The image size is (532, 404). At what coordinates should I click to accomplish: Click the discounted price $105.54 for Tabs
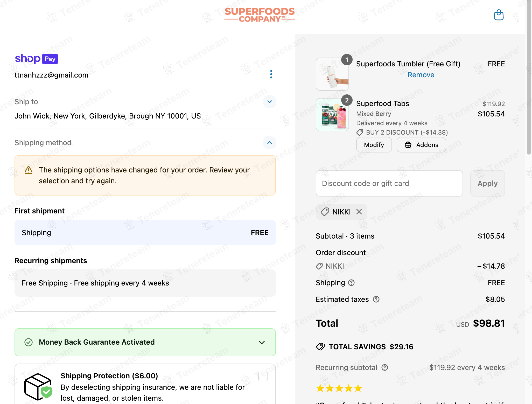pyautogui.click(x=491, y=114)
